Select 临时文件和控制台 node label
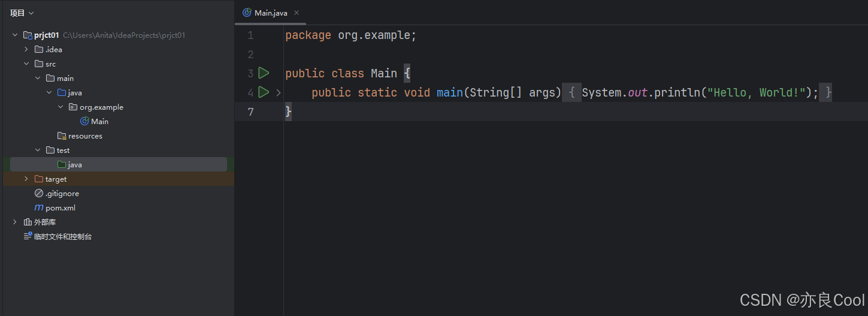The width and height of the screenshot is (868, 316). (63, 237)
